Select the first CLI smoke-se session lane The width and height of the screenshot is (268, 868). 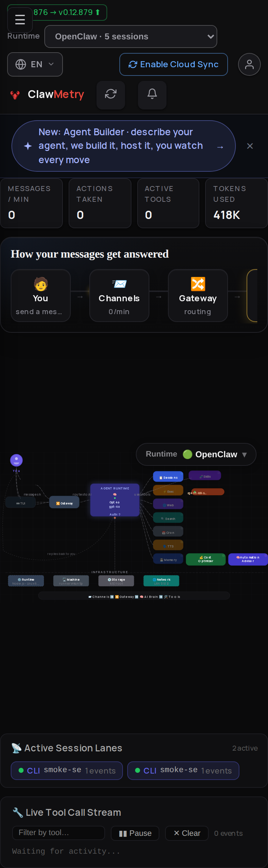[x=67, y=770]
